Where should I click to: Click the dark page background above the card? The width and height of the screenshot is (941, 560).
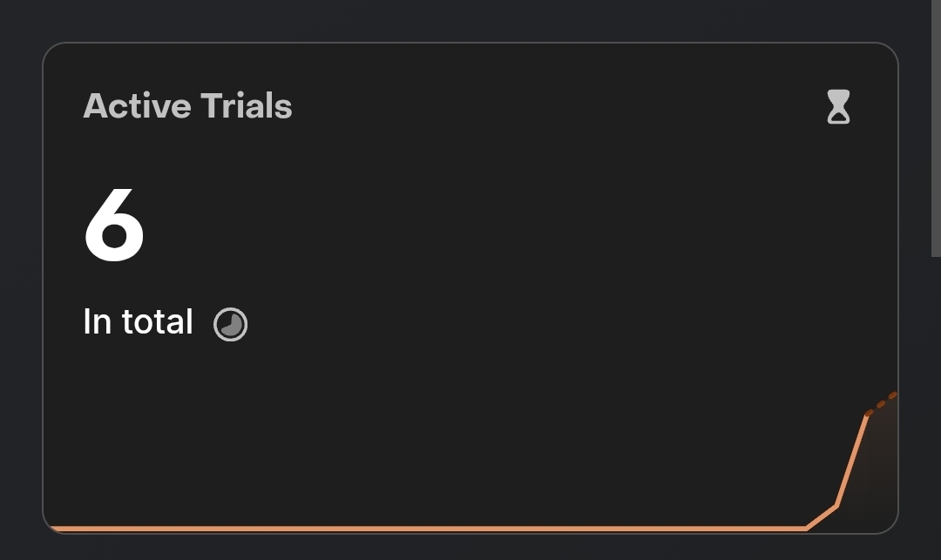(x=470, y=19)
